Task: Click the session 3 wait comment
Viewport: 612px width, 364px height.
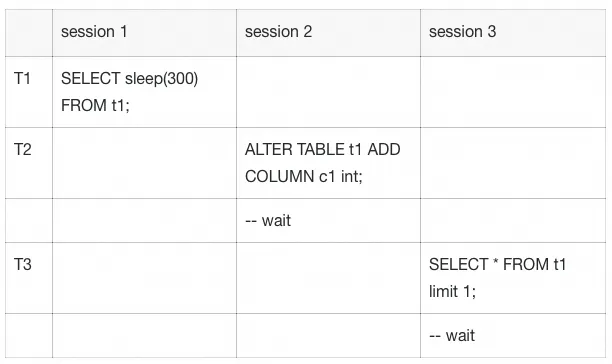Action: point(452,336)
